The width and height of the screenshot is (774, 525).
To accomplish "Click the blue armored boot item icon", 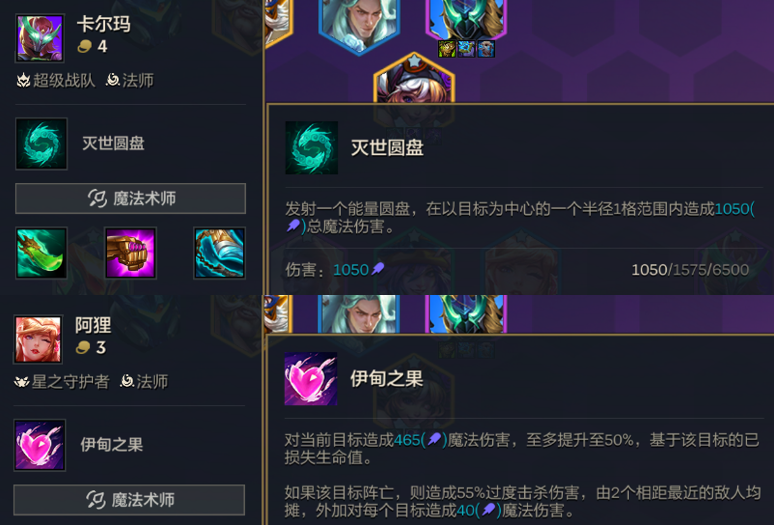I will [220, 253].
